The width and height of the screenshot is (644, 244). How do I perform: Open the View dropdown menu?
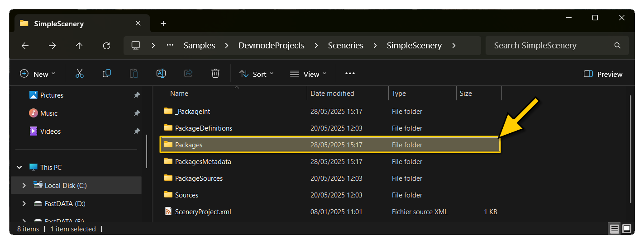(x=308, y=74)
